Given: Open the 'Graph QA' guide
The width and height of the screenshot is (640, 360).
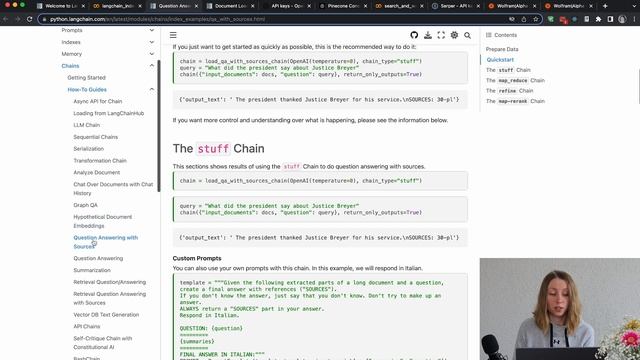Looking at the screenshot, I should [x=85, y=205].
